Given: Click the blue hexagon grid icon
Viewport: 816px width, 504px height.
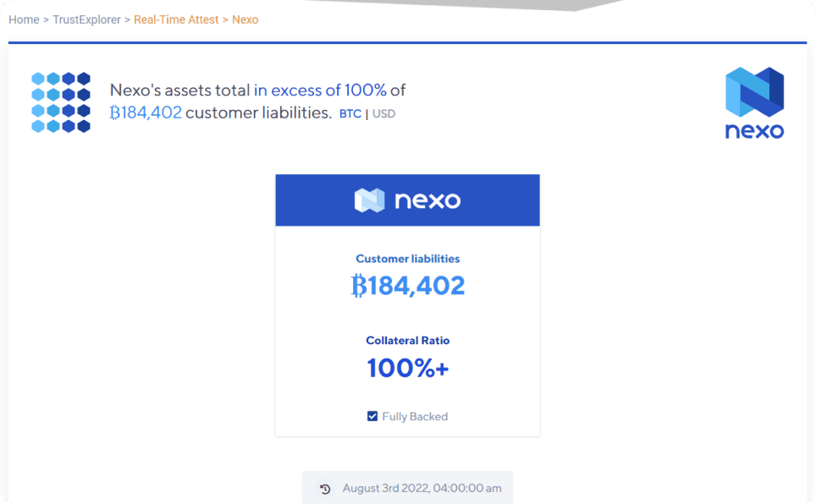Looking at the screenshot, I should point(61,102).
